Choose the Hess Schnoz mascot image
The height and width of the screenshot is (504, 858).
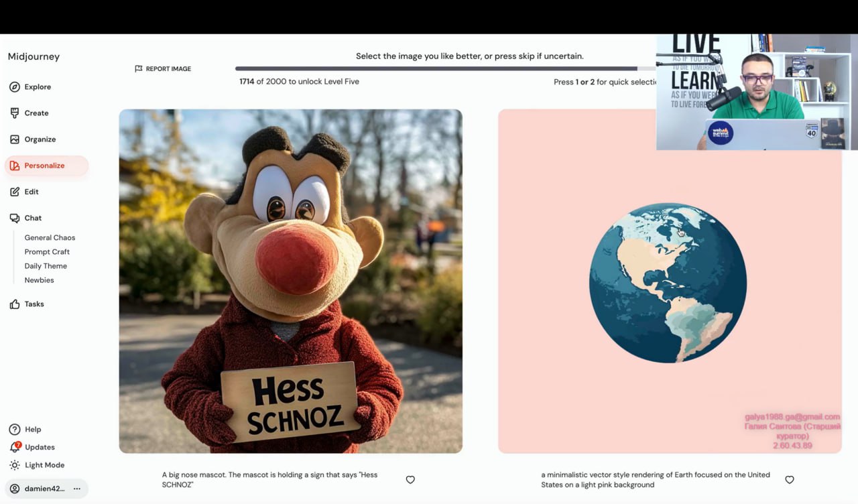[x=290, y=281]
